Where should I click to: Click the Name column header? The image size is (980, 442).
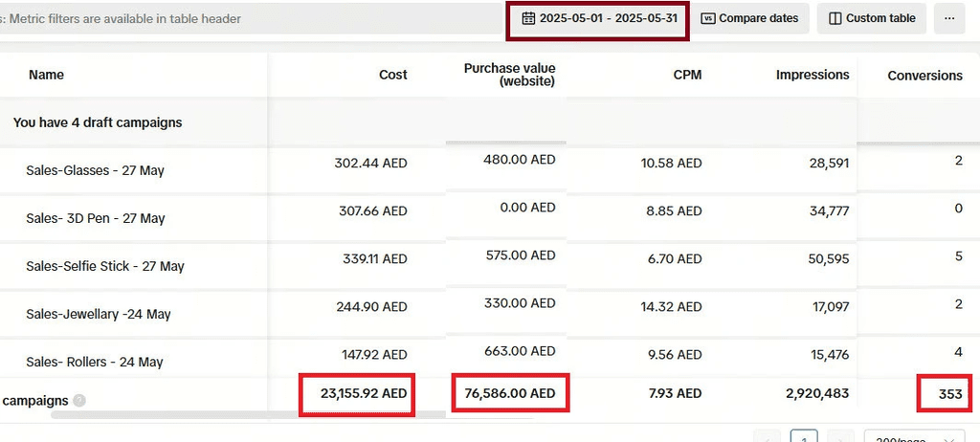[x=46, y=75]
